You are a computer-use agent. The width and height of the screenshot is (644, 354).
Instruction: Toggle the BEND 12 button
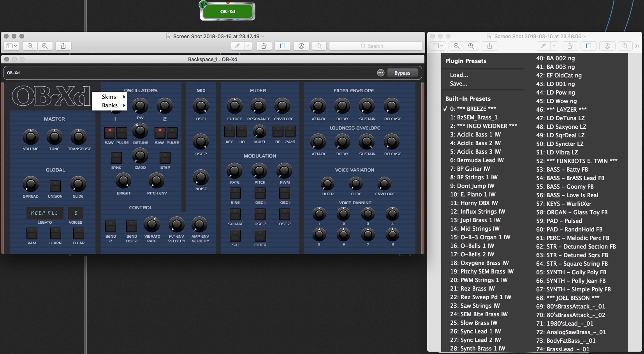tap(111, 226)
